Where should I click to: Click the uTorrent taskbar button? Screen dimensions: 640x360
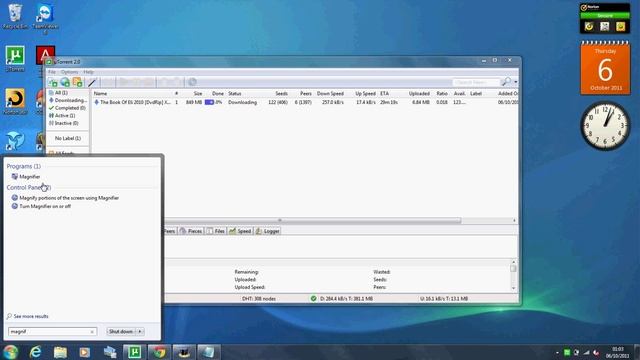point(134,352)
